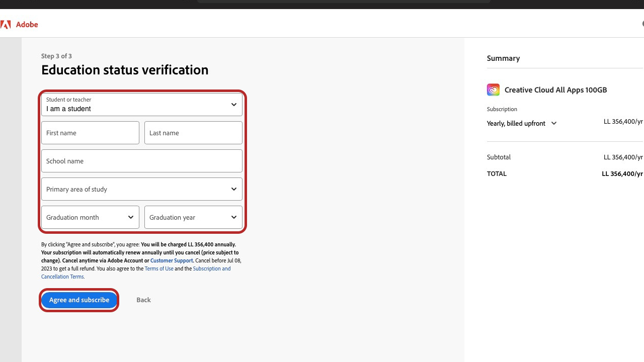Expand the Primary area of study dropdown

tap(142, 189)
